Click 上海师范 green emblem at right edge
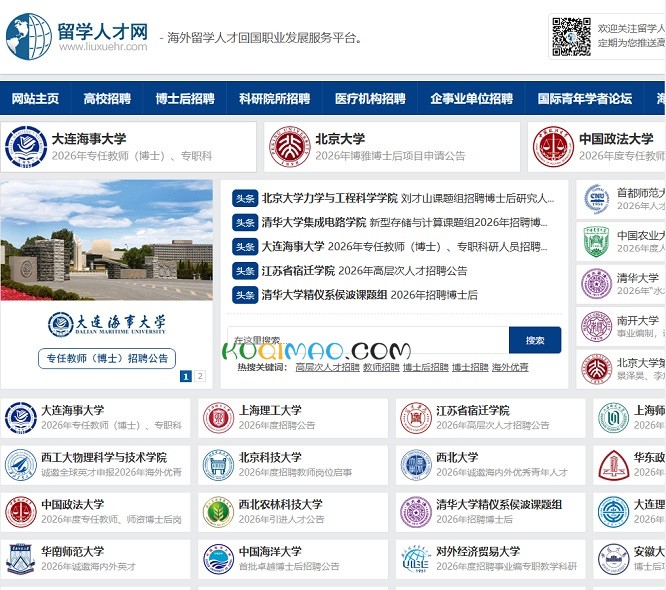Viewport: 666px width, 590px height. click(x=613, y=418)
